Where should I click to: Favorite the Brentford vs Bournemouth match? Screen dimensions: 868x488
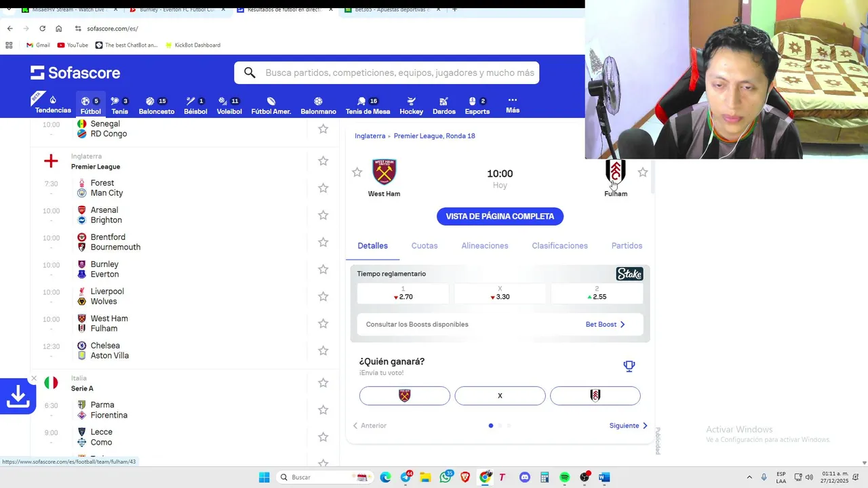click(323, 242)
